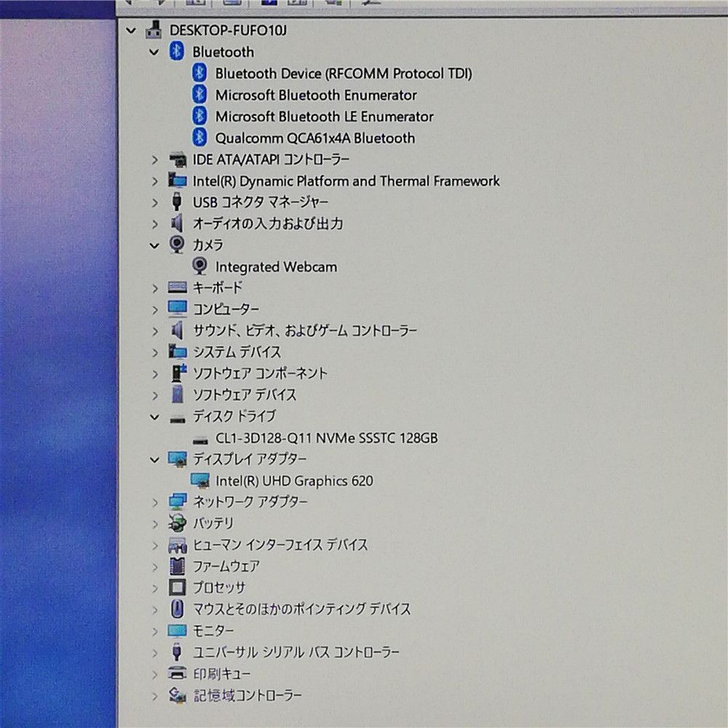Click the speaker icon for オーディオの入力および出力
728x728 pixels.
[176, 223]
